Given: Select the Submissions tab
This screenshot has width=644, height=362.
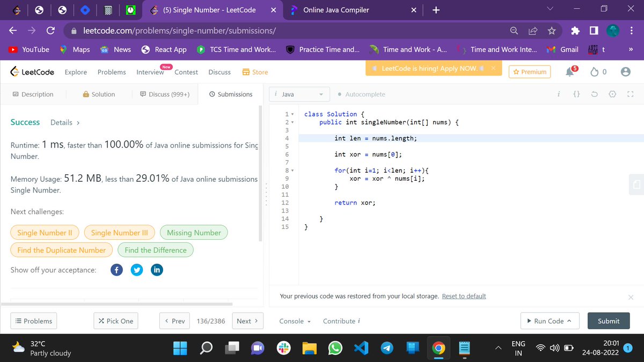Looking at the screenshot, I should (231, 94).
